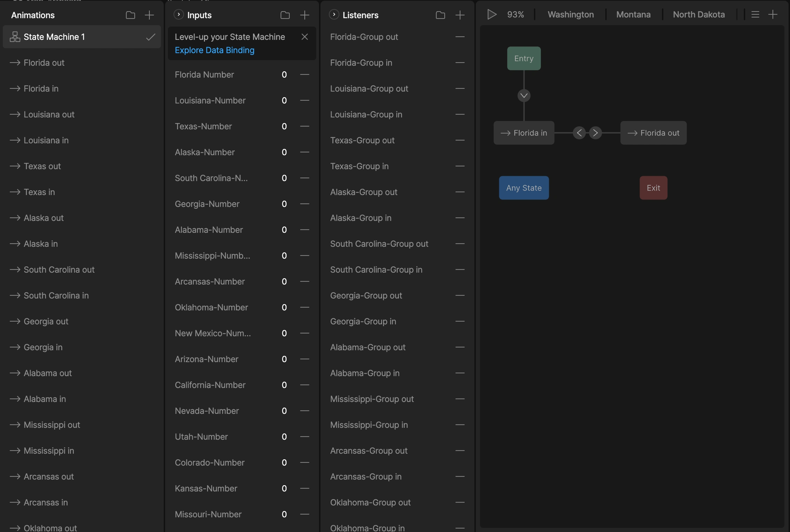Add a new listener with plus icon
Image resolution: width=790 pixels, height=532 pixels.
460,15
